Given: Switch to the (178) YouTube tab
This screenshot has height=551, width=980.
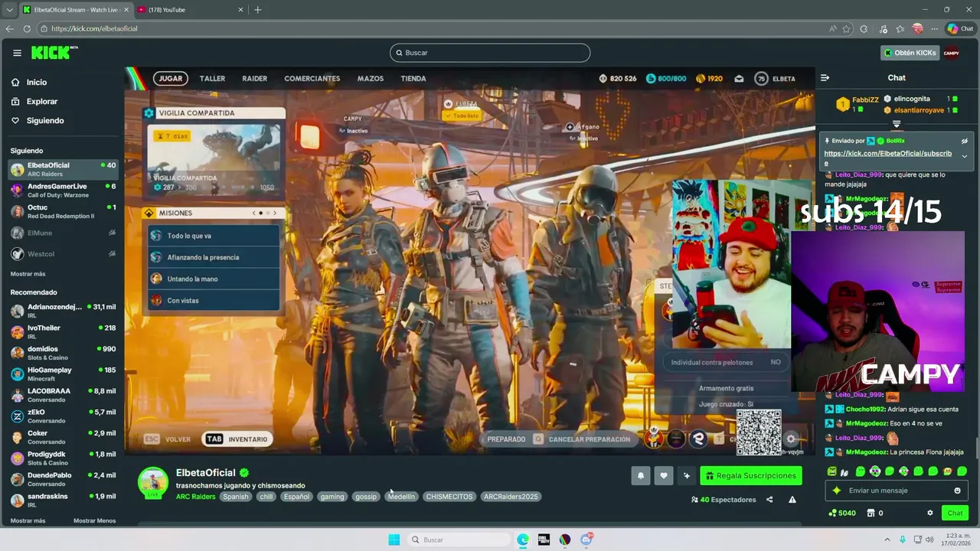Looking at the screenshot, I should [x=190, y=10].
